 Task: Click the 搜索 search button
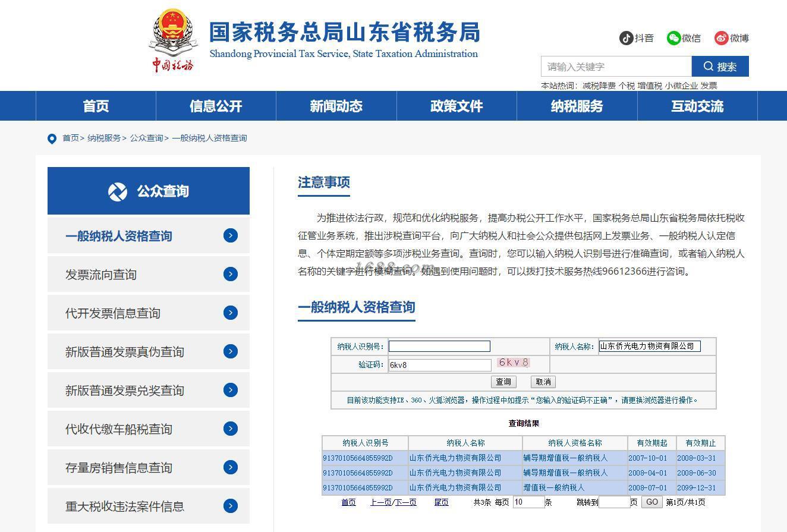(720, 67)
